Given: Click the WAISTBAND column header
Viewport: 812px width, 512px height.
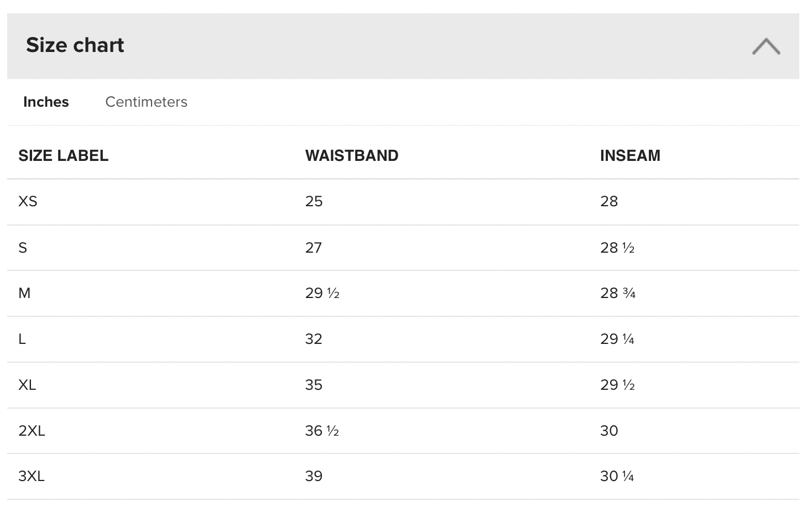Looking at the screenshot, I should click(x=351, y=156).
